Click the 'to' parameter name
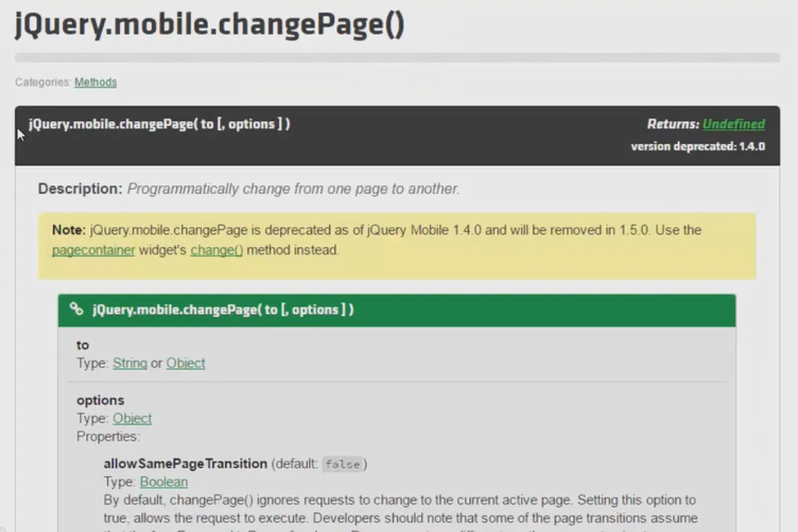 coord(82,344)
